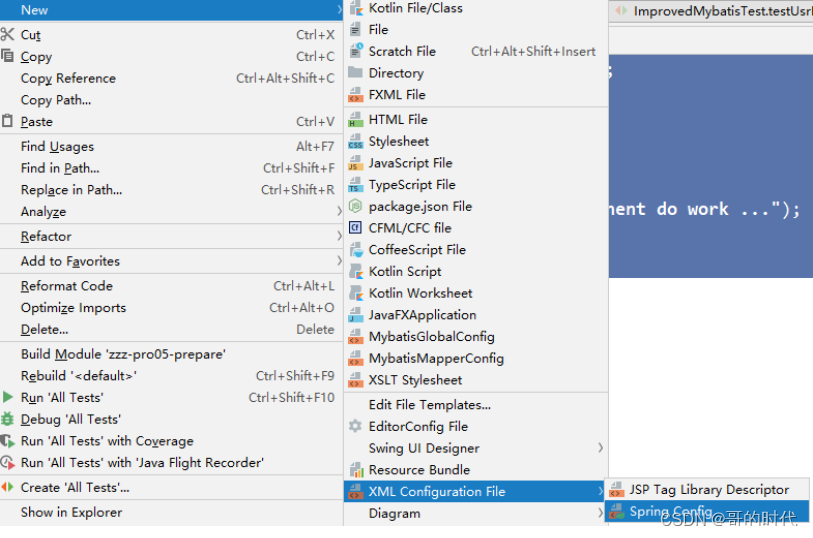813x538 pixels.
Task: Select Delete... from the context menu
Action: [x=172, y=330]
